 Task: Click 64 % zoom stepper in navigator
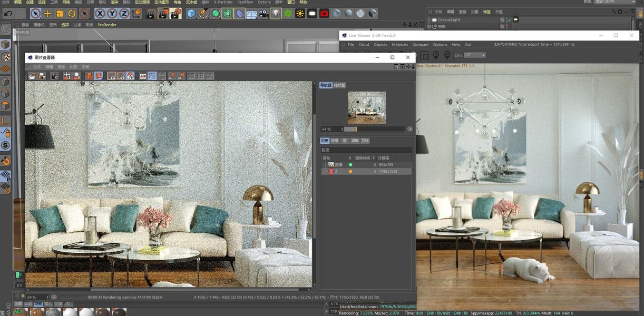point(342,129)
